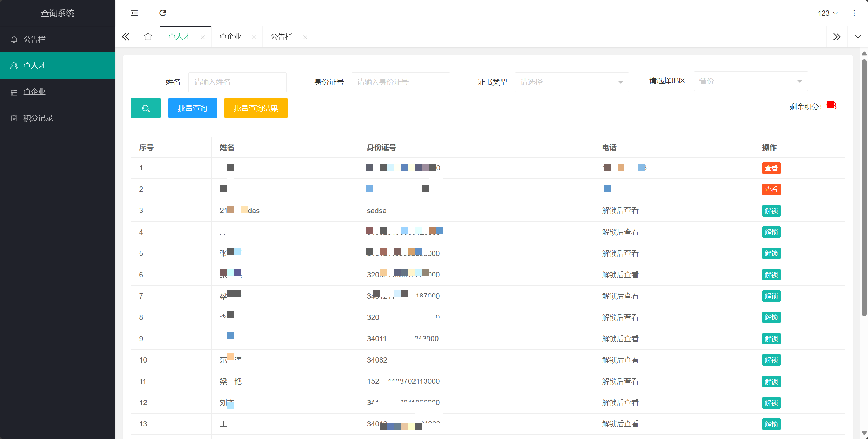This screenshot has width=868, height=439.
Task: Focus the 姓名 input field
Action: 237,82
